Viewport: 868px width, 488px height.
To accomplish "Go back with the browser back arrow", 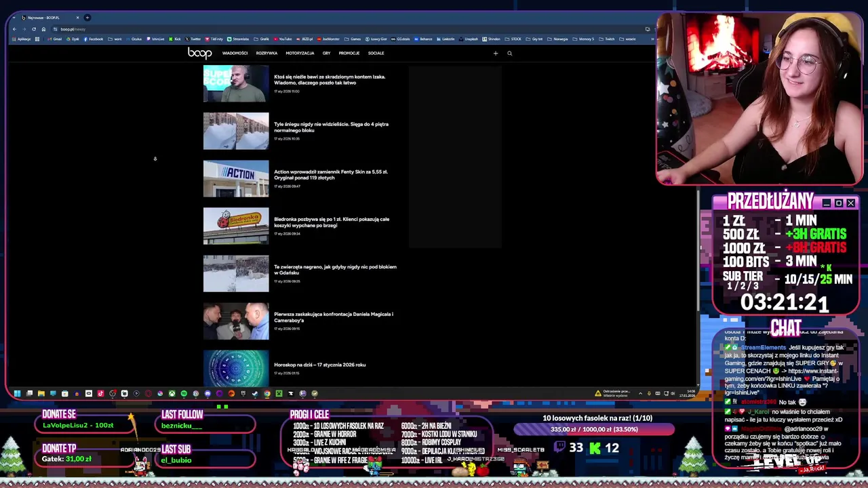I will (x=14, y=29).
